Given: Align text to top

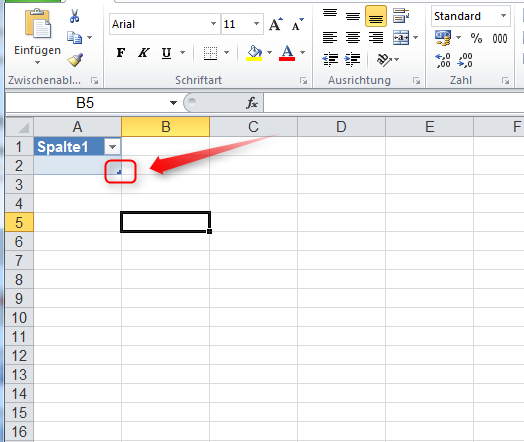Looking at the screenshot, I should (330, 14).
